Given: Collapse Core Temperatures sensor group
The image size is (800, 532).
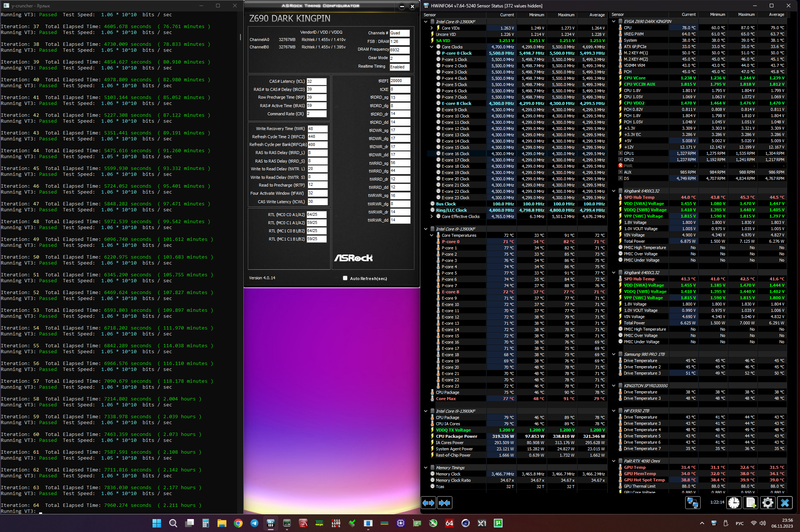Looking at the screenshot, I should coord(431,235).
